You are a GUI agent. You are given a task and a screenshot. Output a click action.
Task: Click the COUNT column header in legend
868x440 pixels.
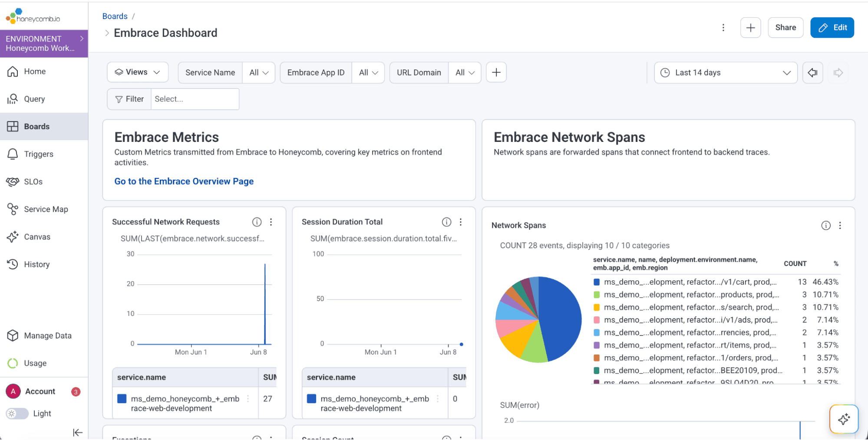click(x=795, y=264)
